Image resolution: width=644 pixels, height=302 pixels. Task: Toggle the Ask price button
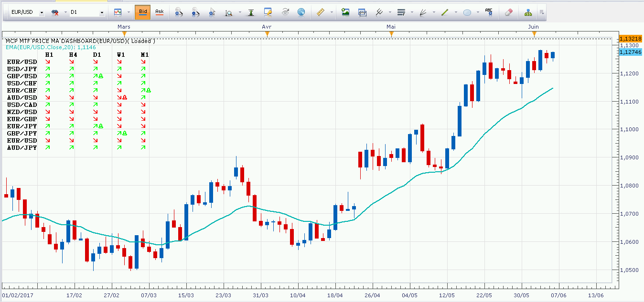click(160, 12)
